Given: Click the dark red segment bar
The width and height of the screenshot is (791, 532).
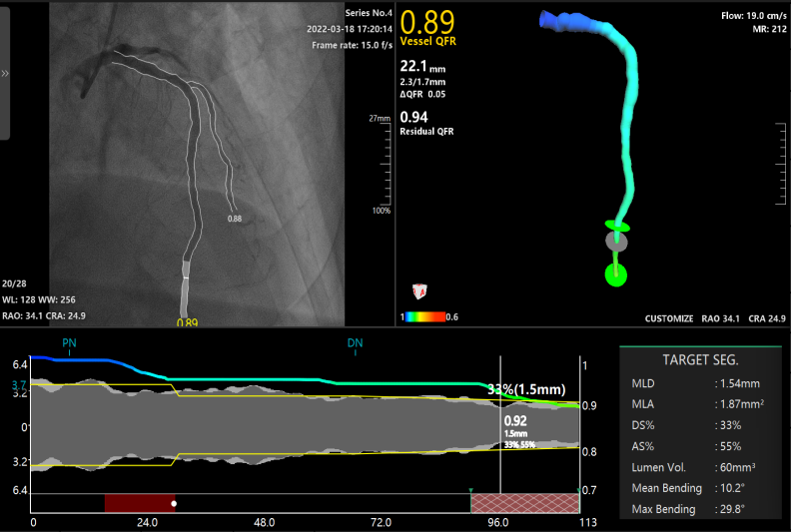Looking at the screenshot, I should pos(138,503).
